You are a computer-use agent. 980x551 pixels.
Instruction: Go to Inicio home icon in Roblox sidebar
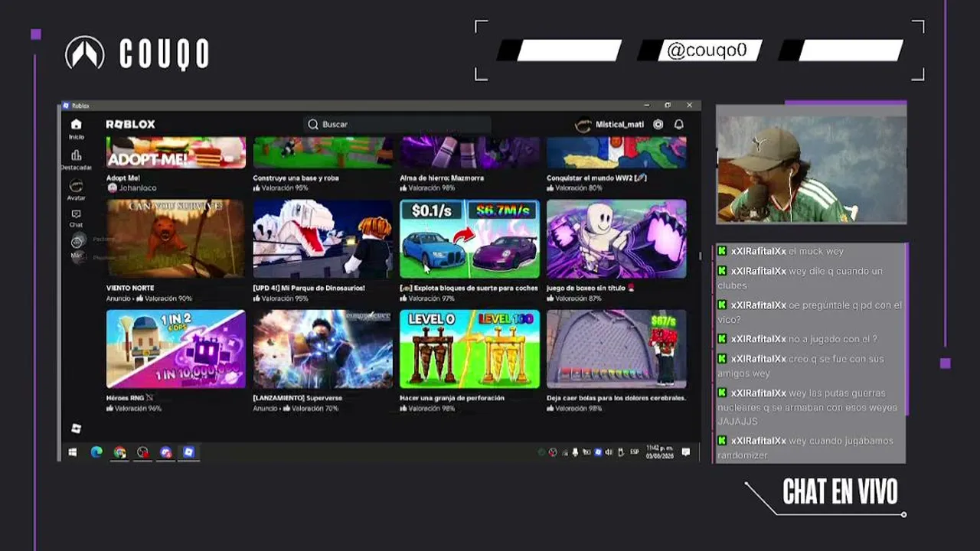76,124
